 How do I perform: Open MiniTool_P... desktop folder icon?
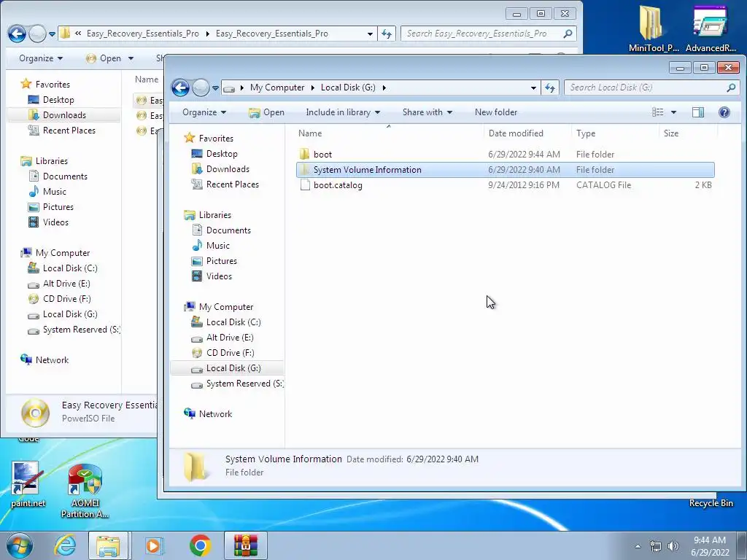tap(653, 29)
